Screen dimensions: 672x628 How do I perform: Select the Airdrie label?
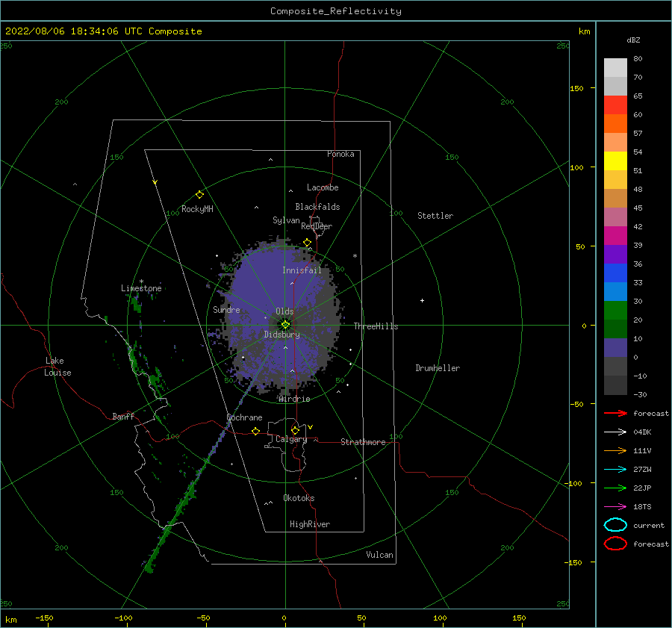[294, 399]
